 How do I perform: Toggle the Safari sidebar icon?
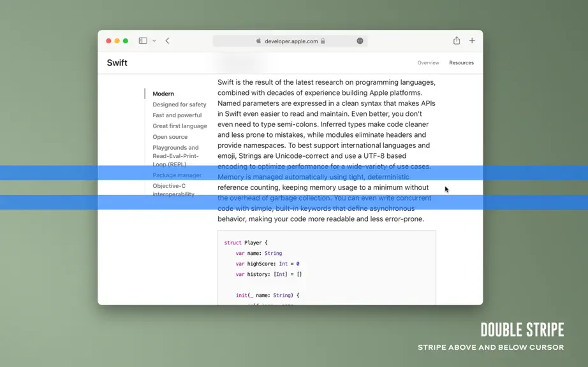(143, 41)
